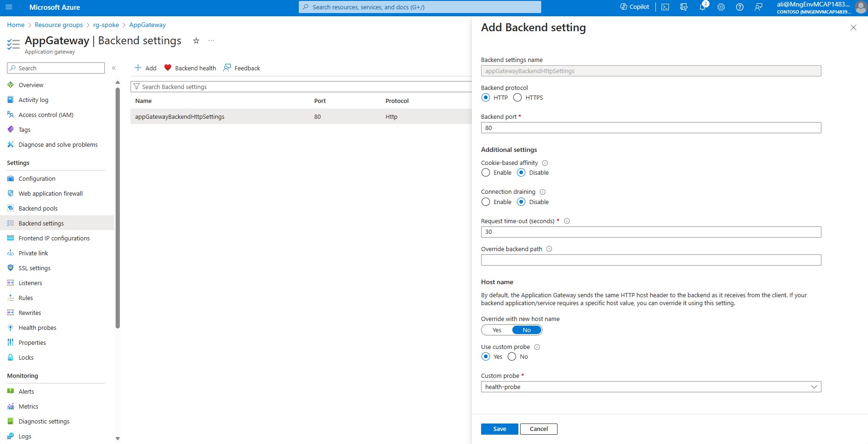Viewport: 868px width, 444px height.
Task: Open the help and support icon
Action: [740, 7]
